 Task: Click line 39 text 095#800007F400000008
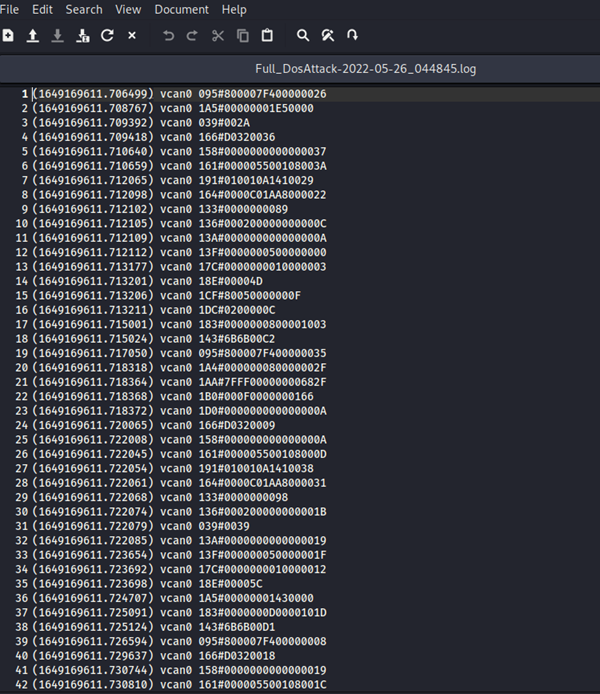tap(262, 641)
